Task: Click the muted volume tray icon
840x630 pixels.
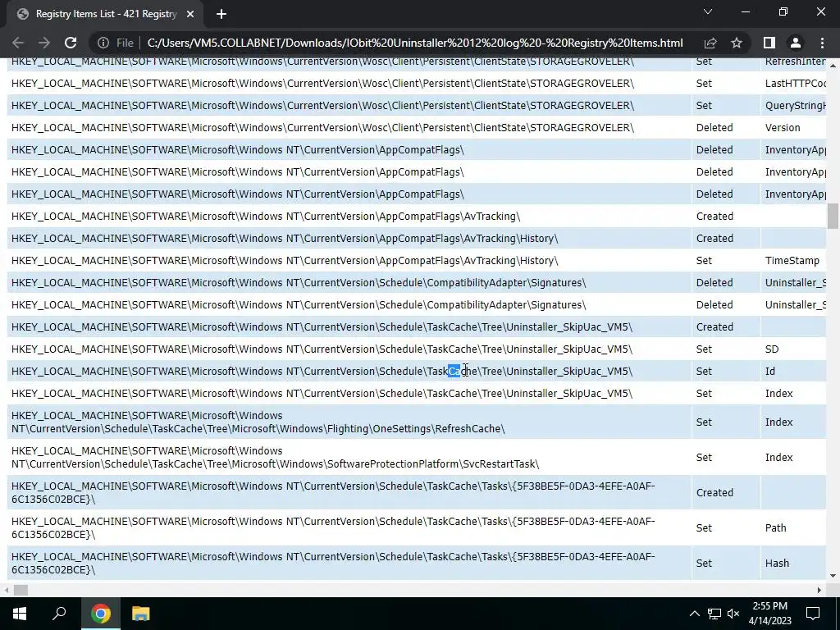Action: pyautogui.click(x=733, y=614)
